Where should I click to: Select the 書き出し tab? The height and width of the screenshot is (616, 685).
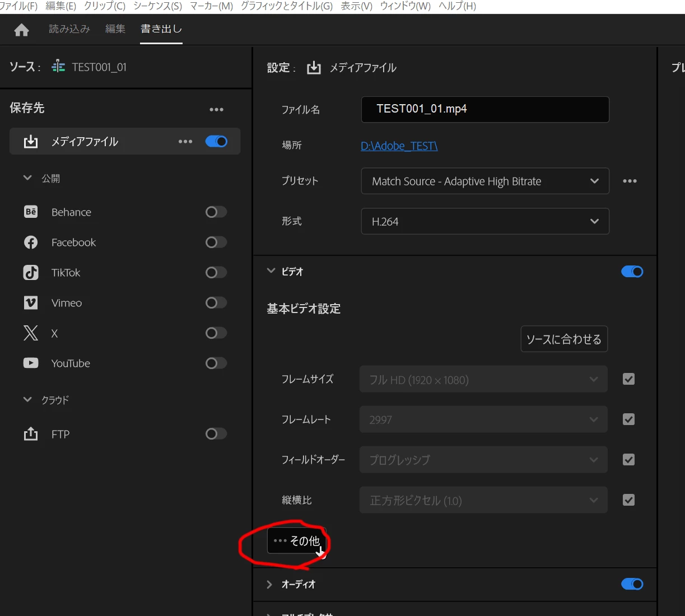[x=161, y=29]
